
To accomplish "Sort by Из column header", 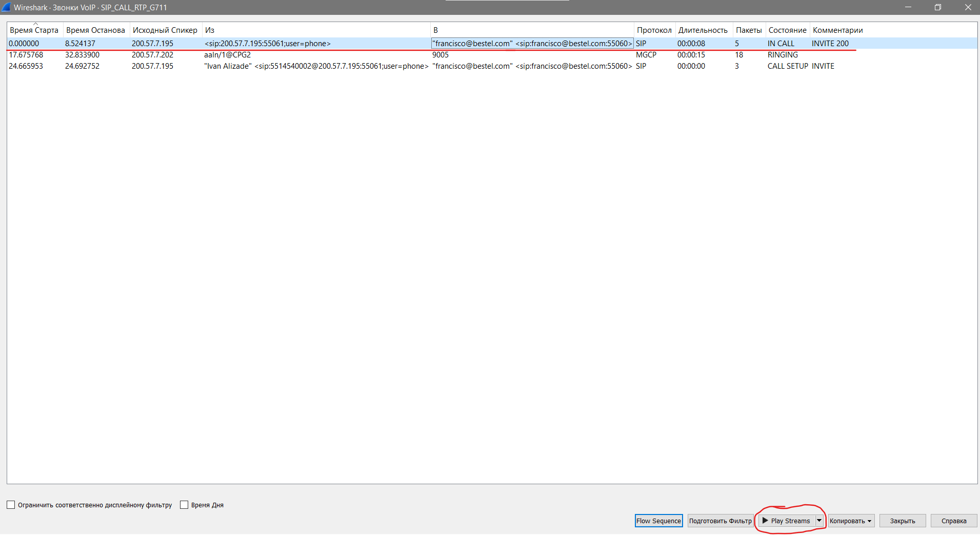I will pos(316,30).
